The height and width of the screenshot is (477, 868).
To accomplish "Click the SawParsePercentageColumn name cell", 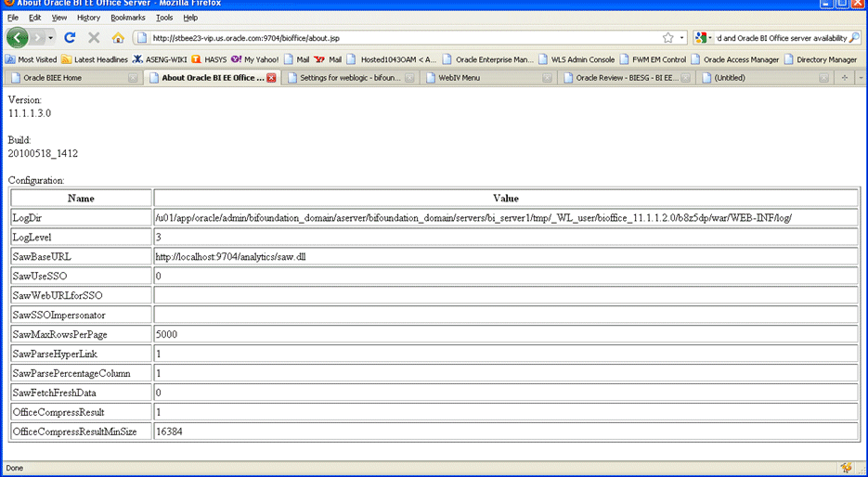I will [x=82, y=373].
